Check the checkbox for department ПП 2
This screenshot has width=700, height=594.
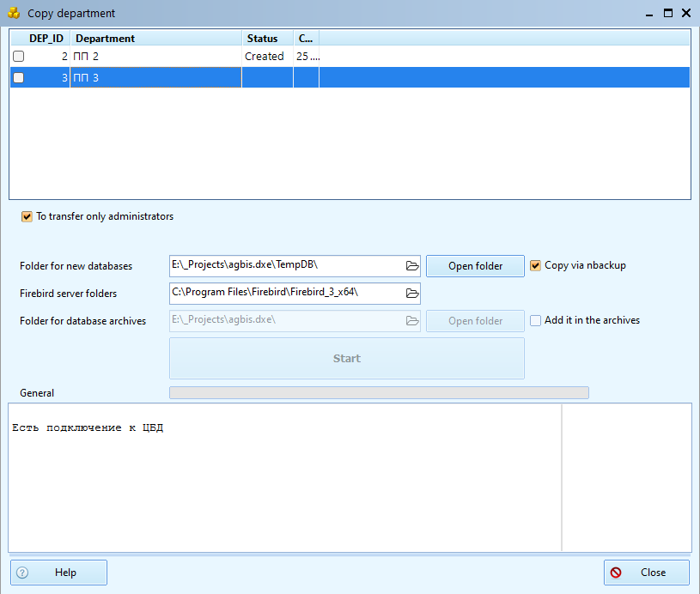tap(19, 57)
